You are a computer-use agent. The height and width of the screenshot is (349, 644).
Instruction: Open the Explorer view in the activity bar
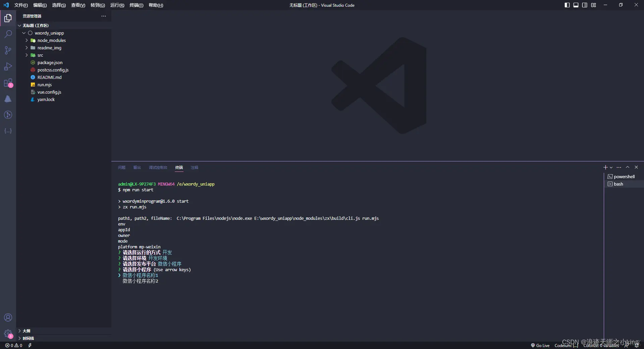click(8, 18)
